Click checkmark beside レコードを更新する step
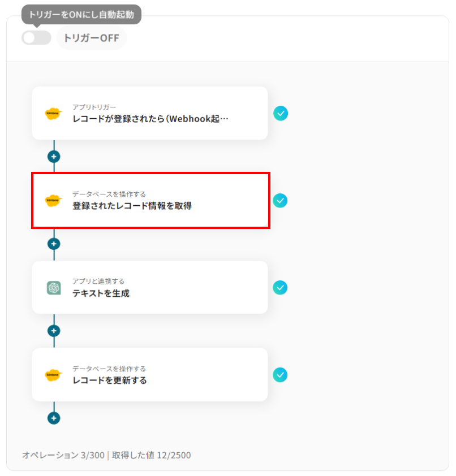 [281, 375]
